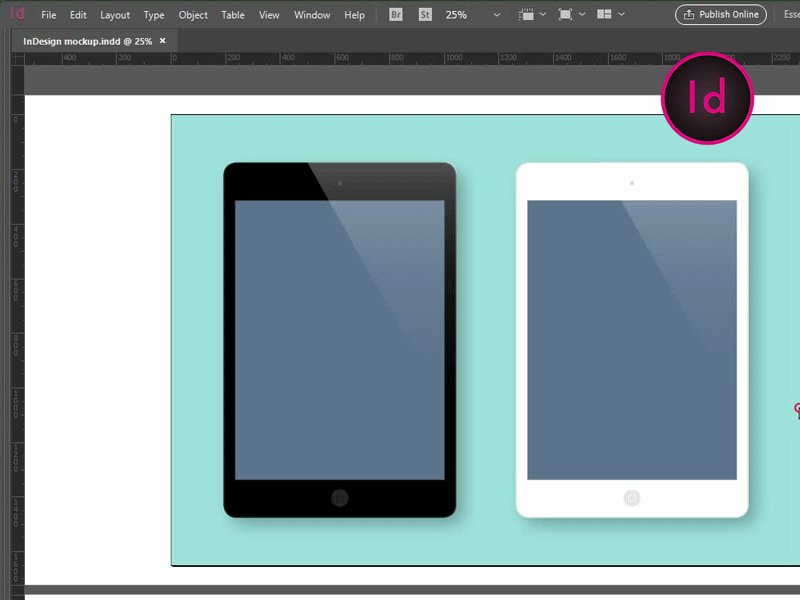
Task: Click the Publish Online button
Action: pos(720,14)
